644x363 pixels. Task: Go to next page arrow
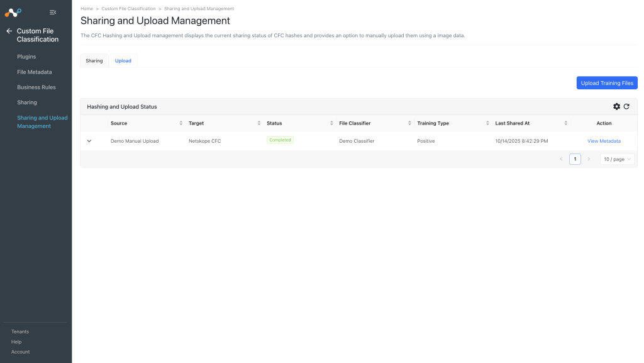point(589,159)
